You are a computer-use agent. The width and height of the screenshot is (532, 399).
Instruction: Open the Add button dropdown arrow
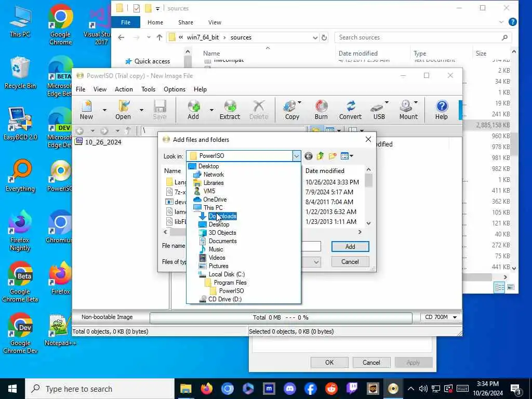[211, 110]
